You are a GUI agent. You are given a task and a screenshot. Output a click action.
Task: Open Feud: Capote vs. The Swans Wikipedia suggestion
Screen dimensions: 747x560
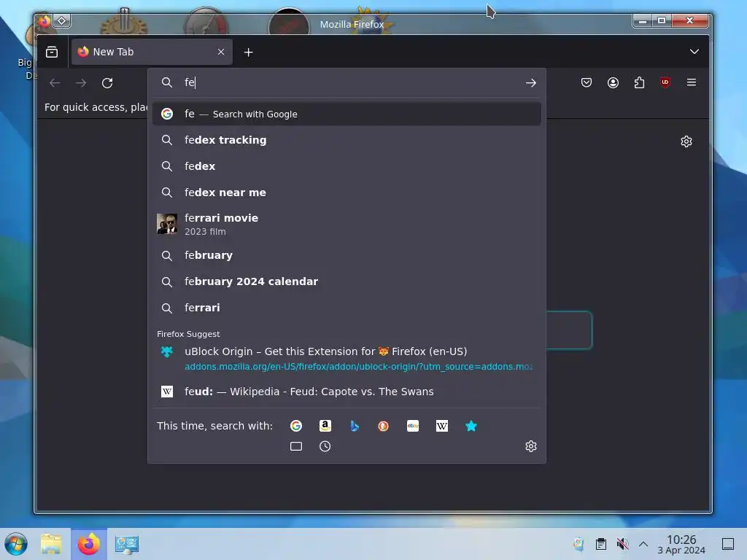click(347, 392)
